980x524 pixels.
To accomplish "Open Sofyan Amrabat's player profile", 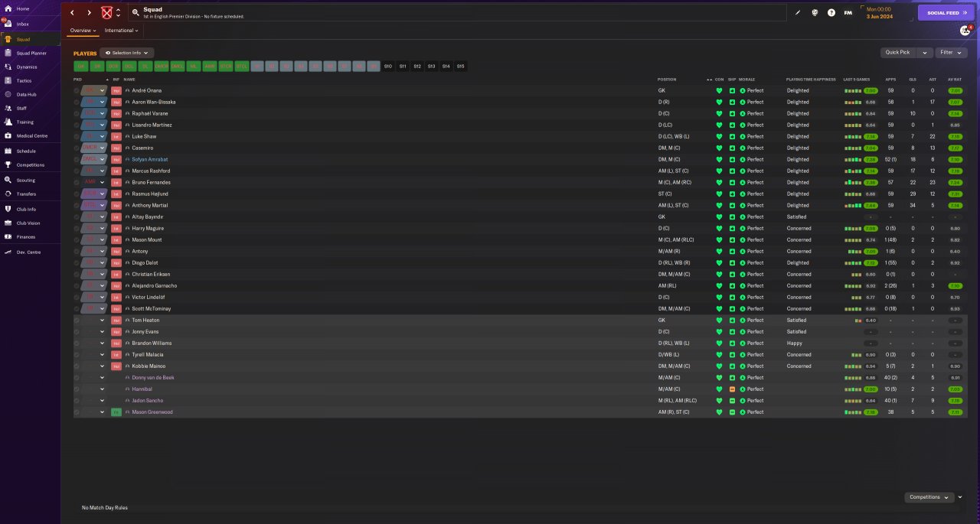I will 151,159.
